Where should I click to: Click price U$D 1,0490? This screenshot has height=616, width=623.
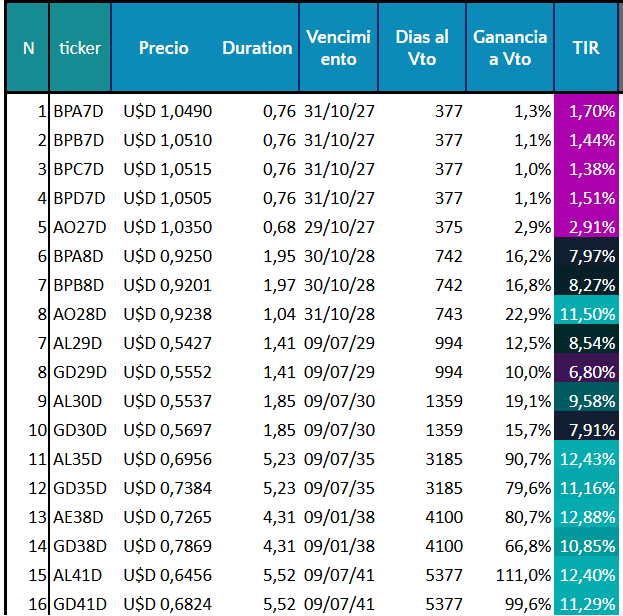tap(168, 111)
